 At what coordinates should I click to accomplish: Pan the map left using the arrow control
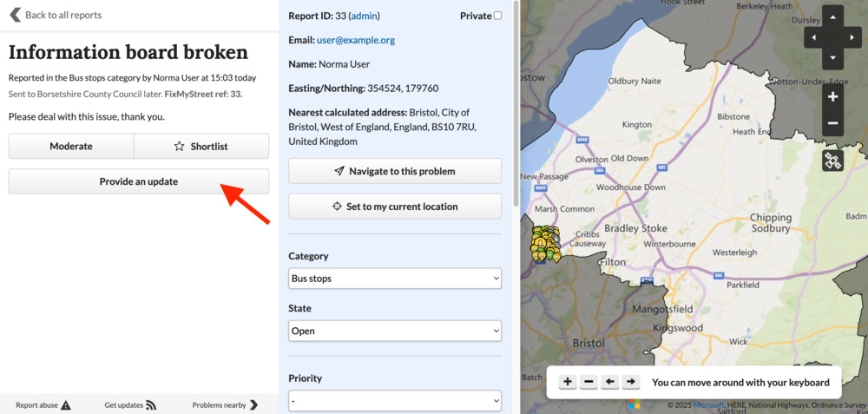tap(814, 38)
